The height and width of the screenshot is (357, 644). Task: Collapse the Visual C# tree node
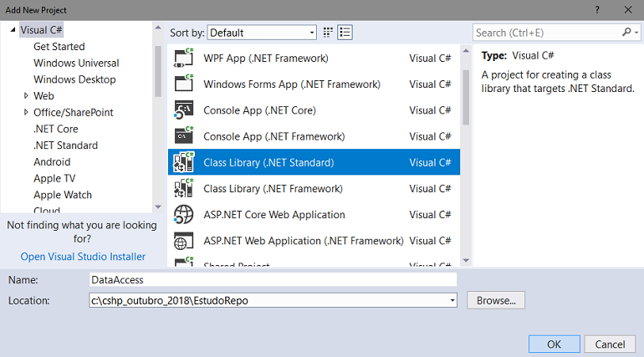pyautogui.click(x=13, y=30)
